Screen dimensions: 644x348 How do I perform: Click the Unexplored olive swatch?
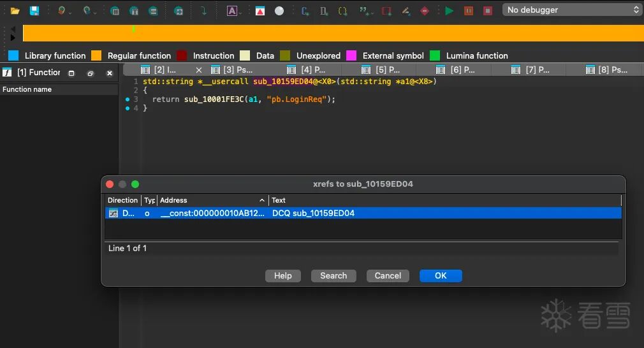pyautogui.click(x=285, y=55)
